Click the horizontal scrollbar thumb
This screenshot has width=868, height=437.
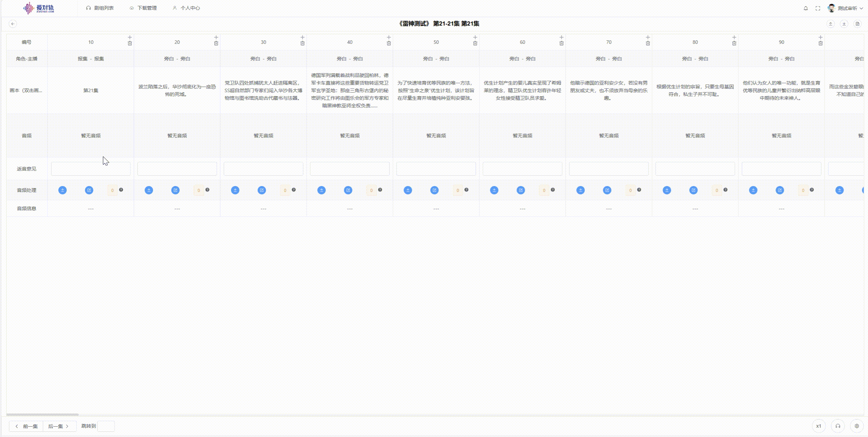coord(42,415)
